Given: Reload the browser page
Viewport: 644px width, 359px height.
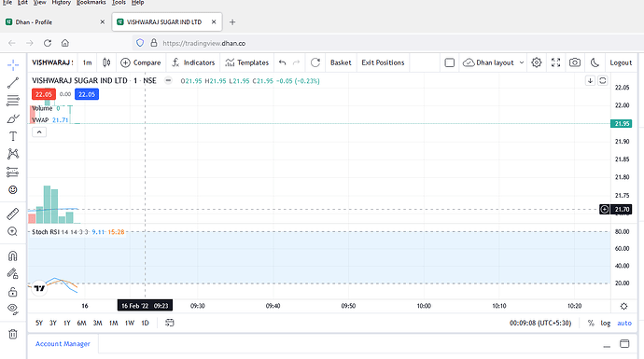Looking at the screenshot, I should click(48, 43).
